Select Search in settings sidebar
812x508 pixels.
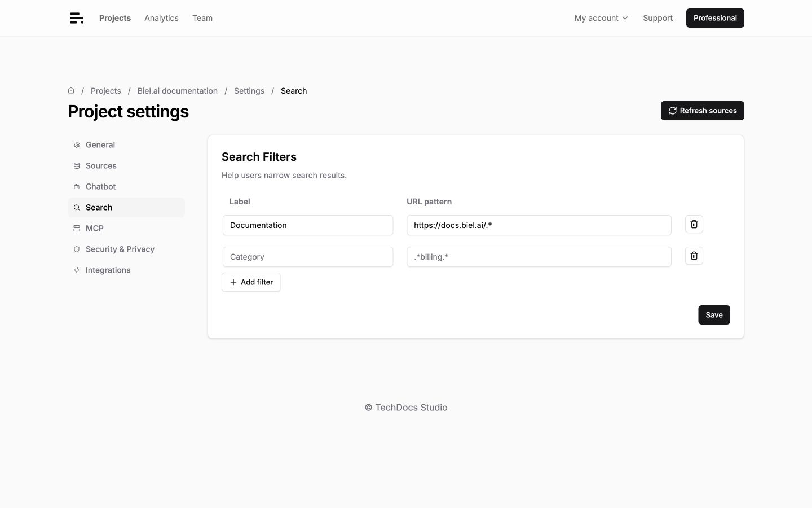tap(126, 207)
